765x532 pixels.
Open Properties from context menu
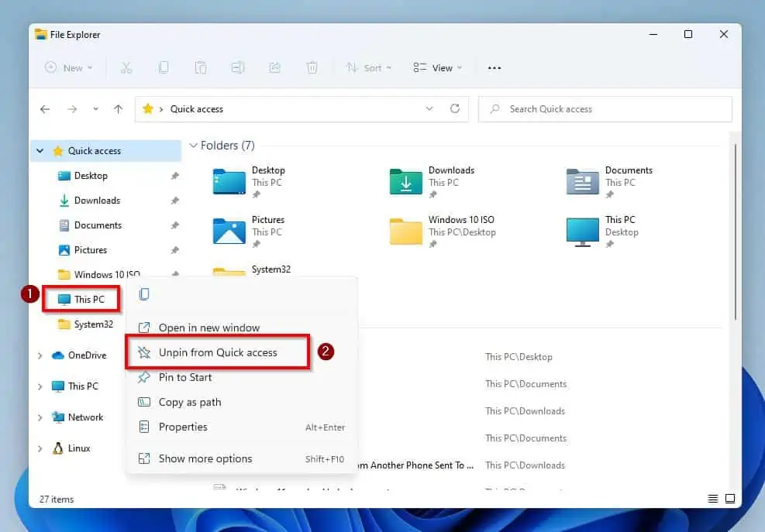tap(242, 427)
